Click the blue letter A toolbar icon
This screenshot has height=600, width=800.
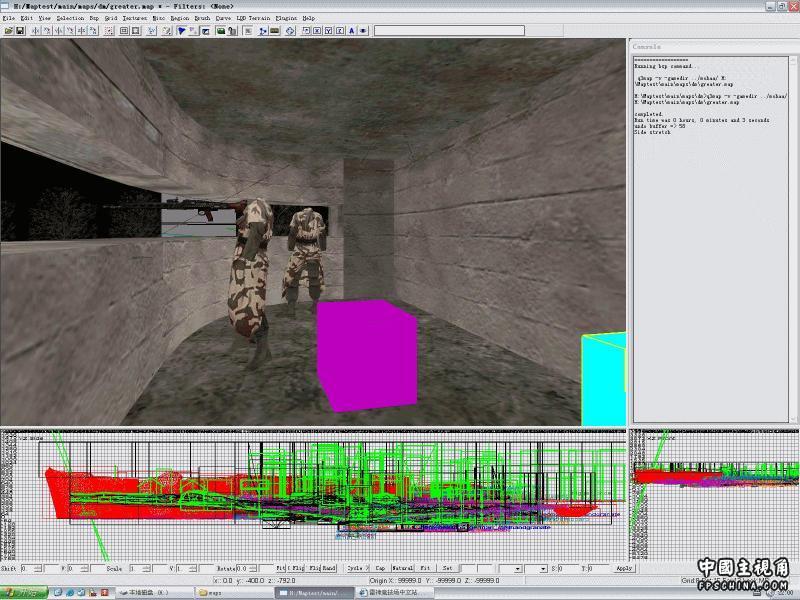pos(352,31)
